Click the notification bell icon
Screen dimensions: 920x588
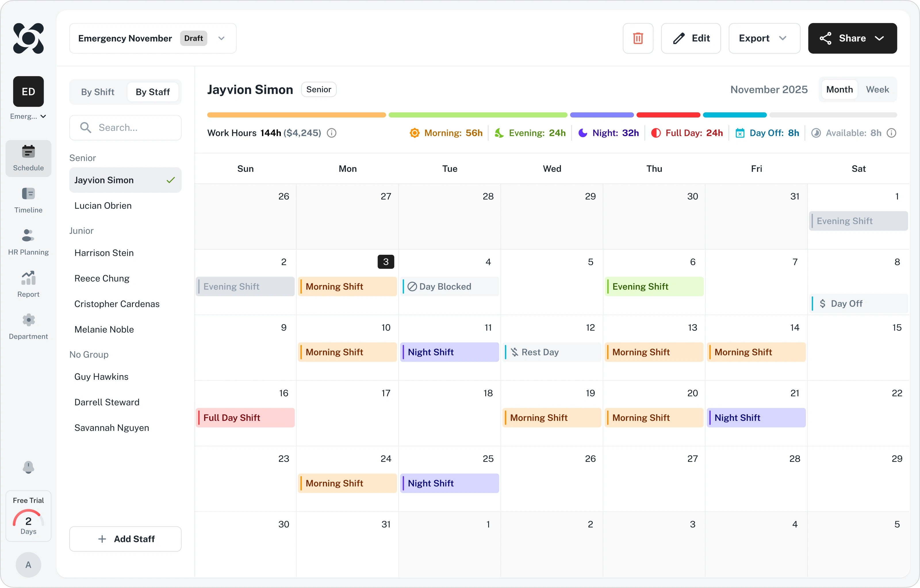(x=28, y=467)
